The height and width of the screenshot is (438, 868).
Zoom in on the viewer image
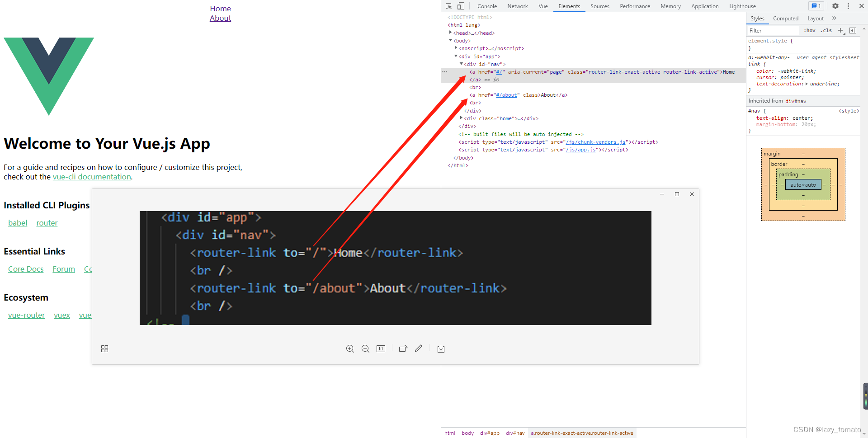tap(350, 349)
